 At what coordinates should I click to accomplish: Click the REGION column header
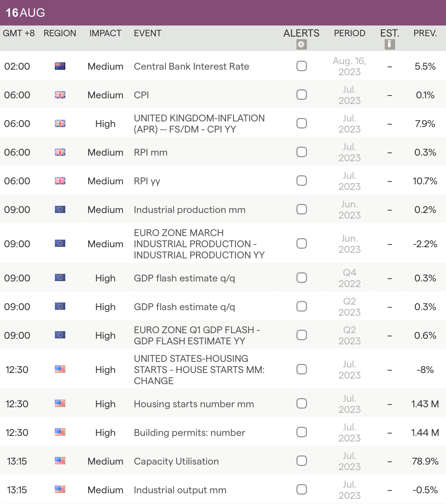coord(60,33)
